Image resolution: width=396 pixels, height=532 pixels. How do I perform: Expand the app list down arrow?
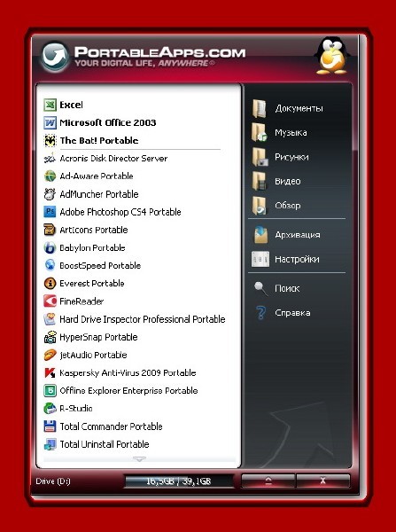pos(139,459)
